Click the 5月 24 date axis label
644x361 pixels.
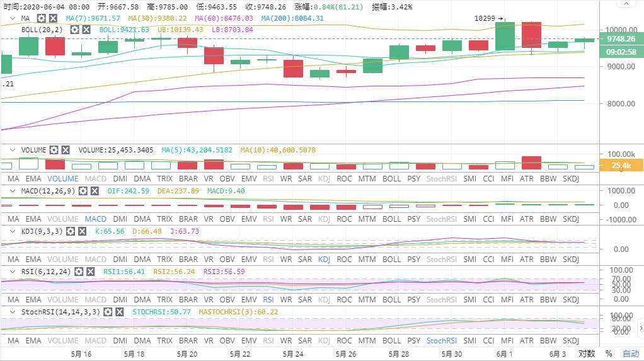[x=293, y=354]
